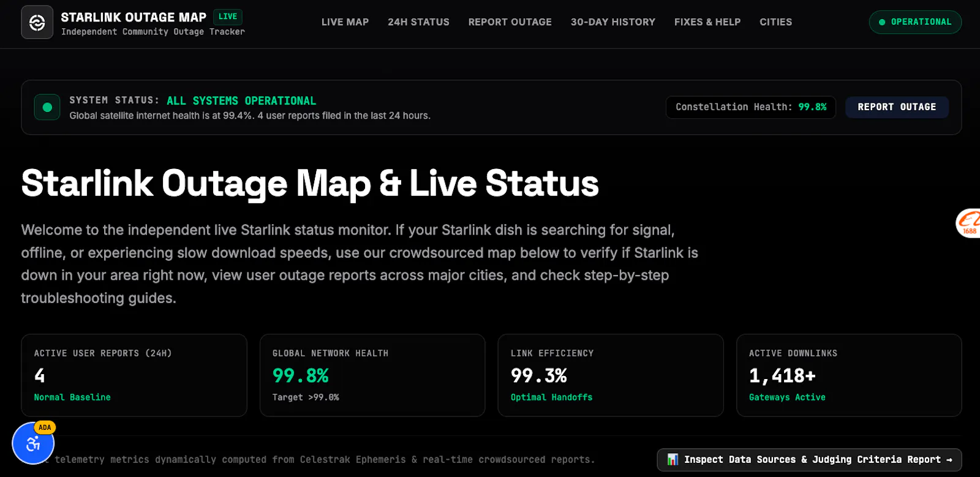Select Report Outage in the navigation bar

coord(510,22)
